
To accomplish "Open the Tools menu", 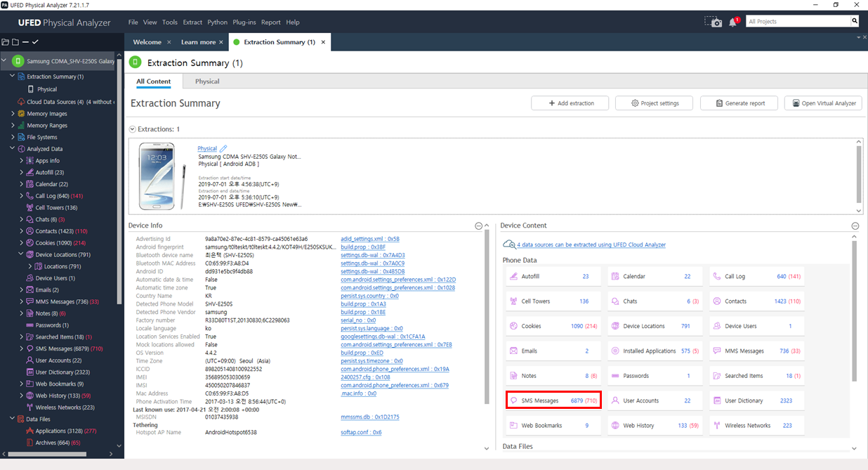I will pos(170,22).
